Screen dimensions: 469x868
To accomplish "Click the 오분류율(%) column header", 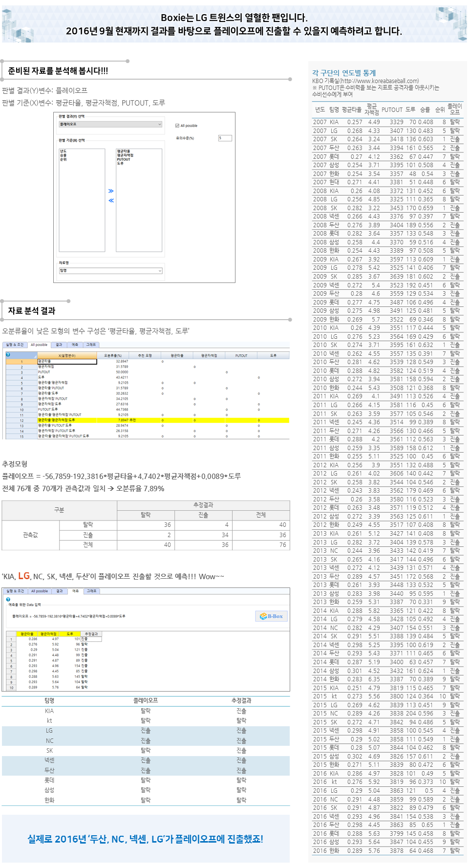I will click(x=113, y=355).
